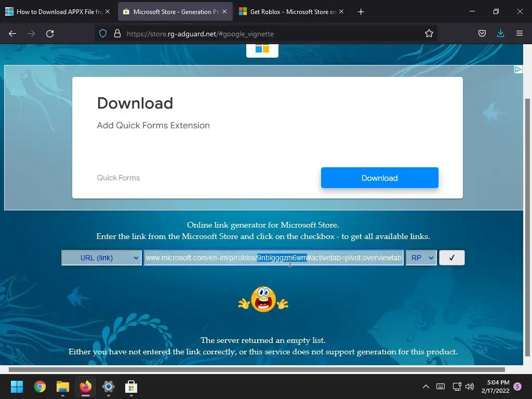Open the 'URL (link)' type dropdown
This screenshot has height=399, width=532.
pos(101,258)
